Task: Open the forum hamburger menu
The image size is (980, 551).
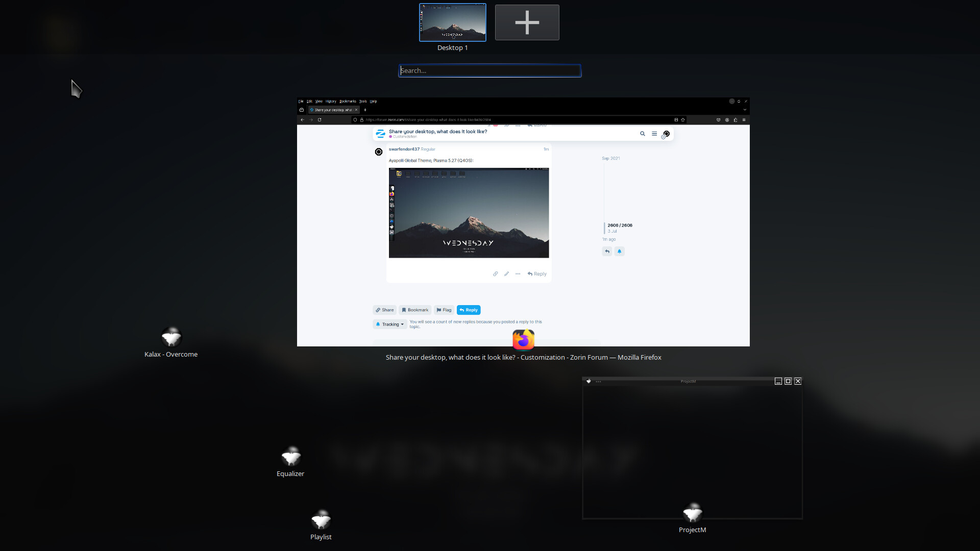Action: click(654, 134)
